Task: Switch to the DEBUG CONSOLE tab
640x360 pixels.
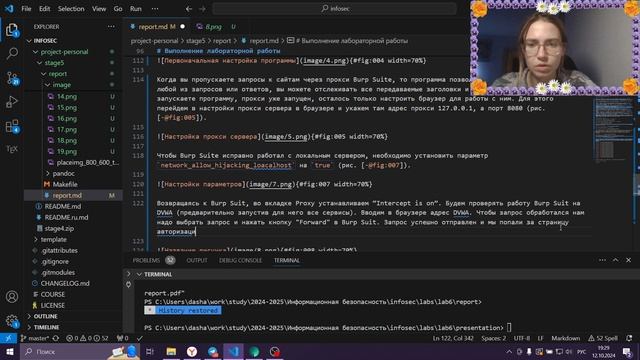Action: click(240, 260)
